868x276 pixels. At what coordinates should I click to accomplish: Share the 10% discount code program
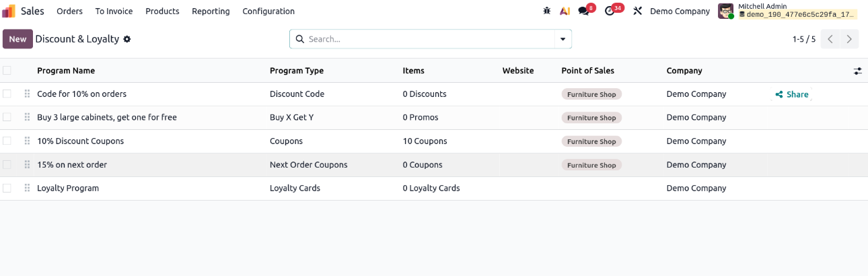click(791, 95)
